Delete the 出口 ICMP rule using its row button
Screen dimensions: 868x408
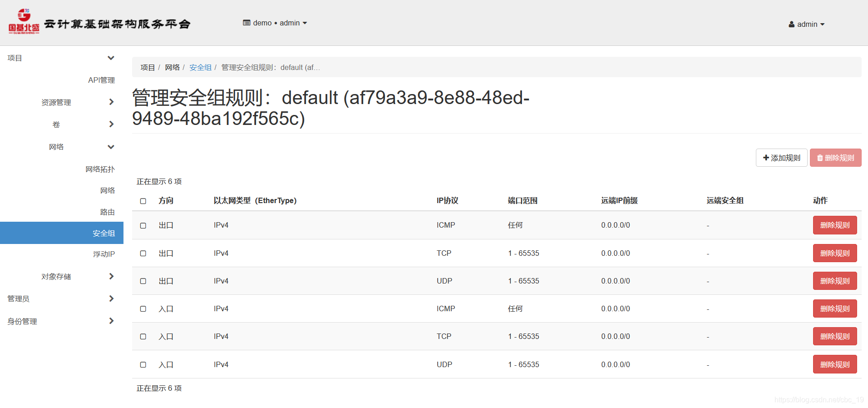[x=834, y=225]
